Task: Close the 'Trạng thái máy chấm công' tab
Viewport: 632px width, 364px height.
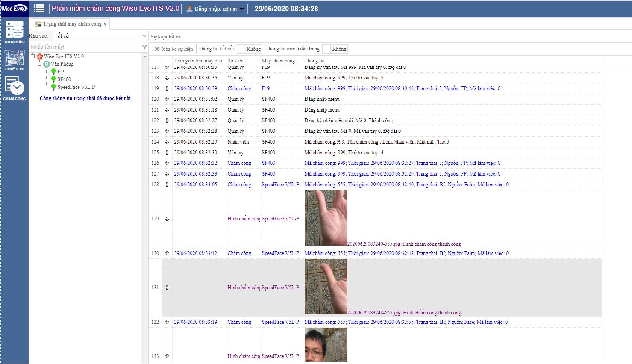Action: pyautogui.click(x=105, y=24)
